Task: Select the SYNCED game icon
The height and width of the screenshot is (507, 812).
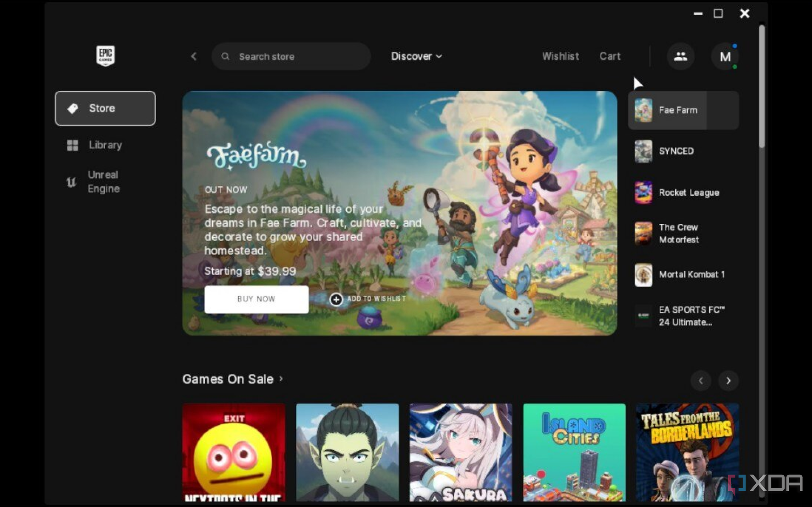Action: coord(643,151)
